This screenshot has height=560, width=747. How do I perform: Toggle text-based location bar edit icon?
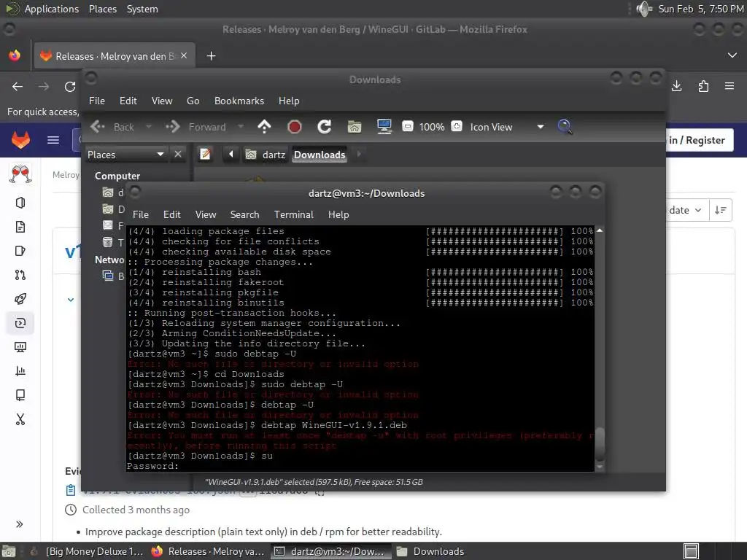tap(205, 155)
